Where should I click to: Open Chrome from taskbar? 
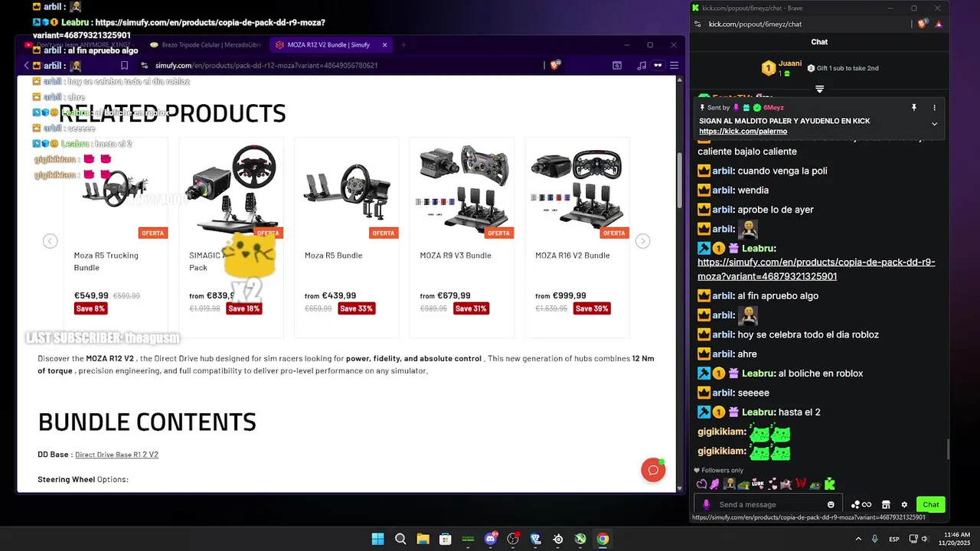[x=603, y=539]
